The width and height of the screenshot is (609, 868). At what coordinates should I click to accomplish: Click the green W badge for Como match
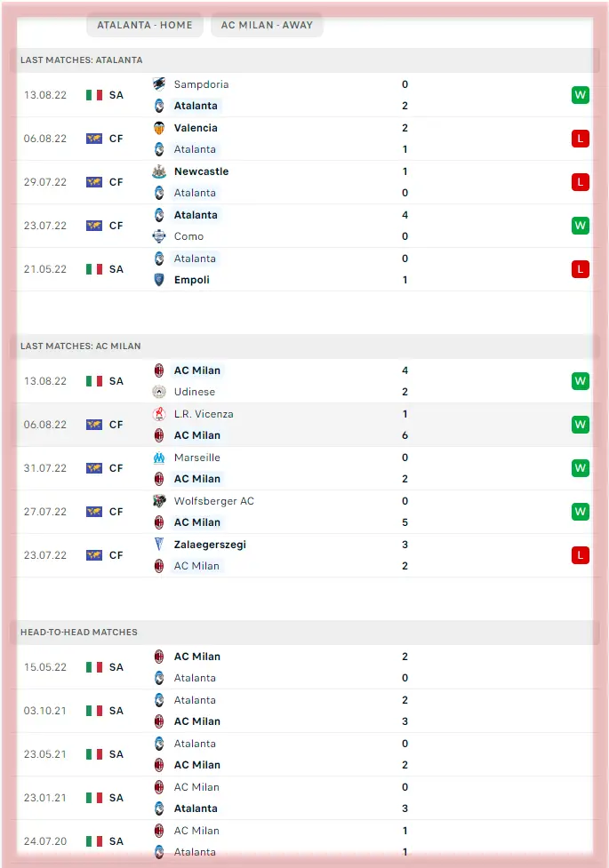pos(581,226)
